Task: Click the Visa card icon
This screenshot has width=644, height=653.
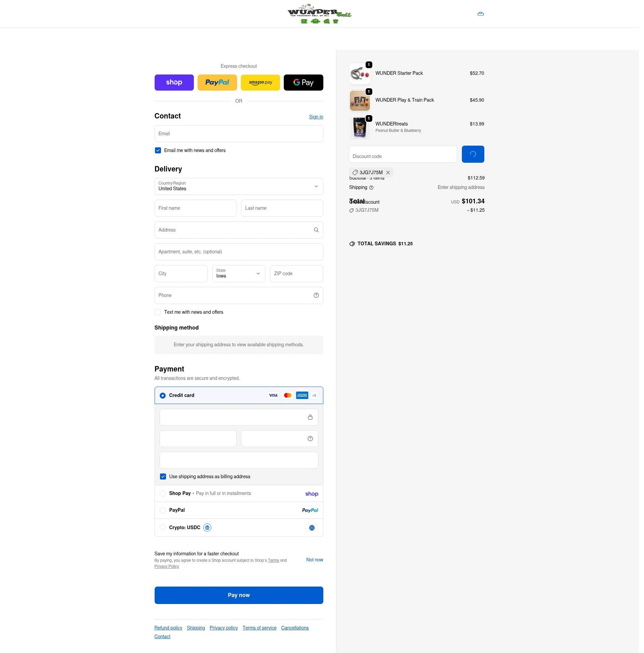Action: pyautogui.click(x=273, y=395)
